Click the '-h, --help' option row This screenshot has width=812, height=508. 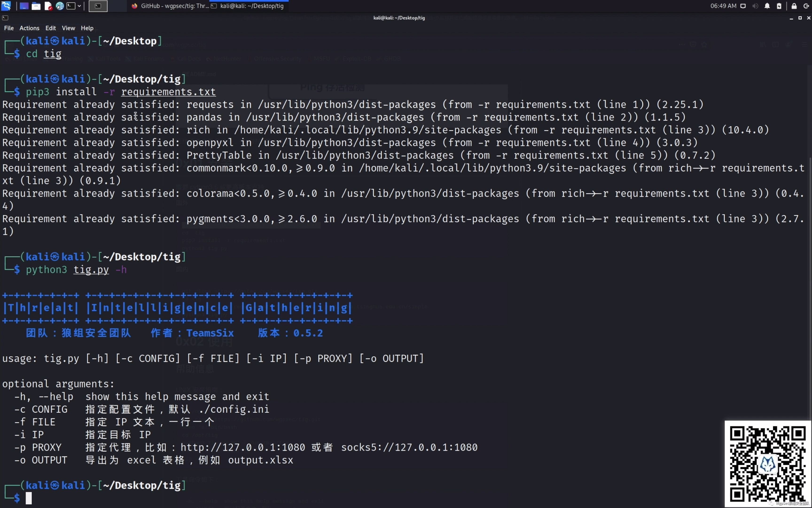(141, 397)
